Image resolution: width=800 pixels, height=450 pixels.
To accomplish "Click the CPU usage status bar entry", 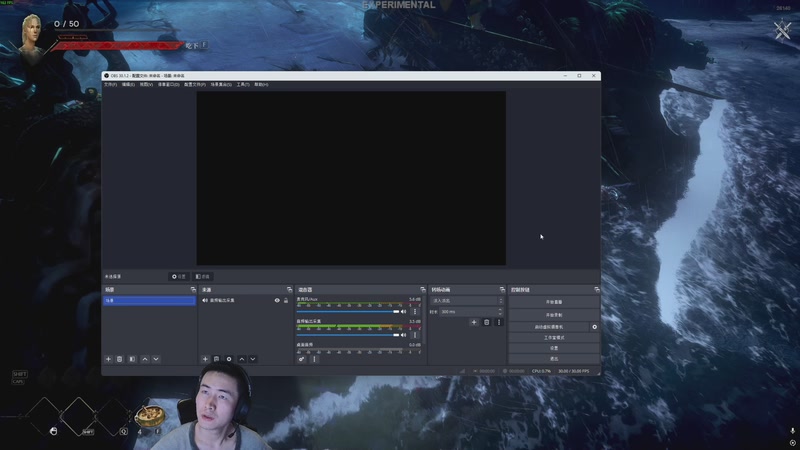I will point(541,371).
